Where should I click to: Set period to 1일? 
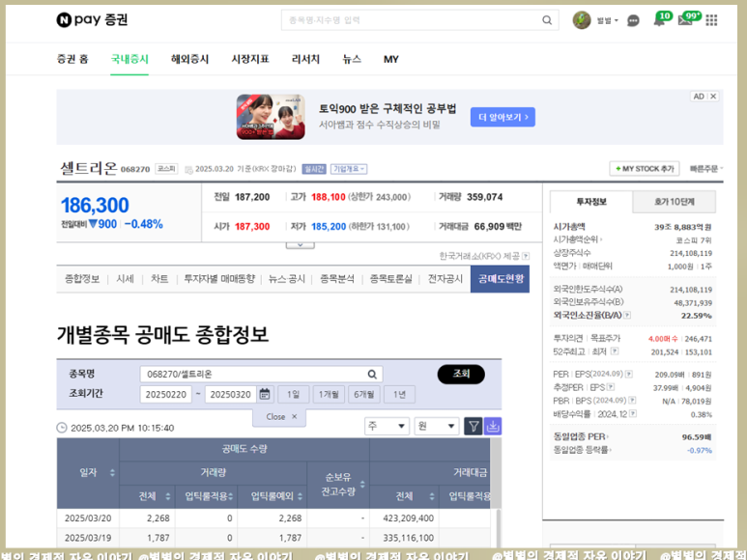point(294,395)
